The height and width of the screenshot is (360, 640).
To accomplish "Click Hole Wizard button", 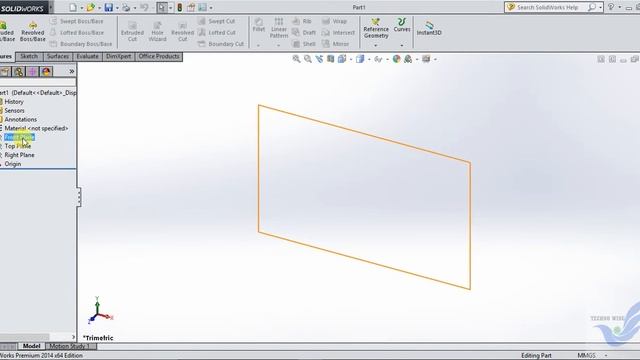I will coord(158,32).
